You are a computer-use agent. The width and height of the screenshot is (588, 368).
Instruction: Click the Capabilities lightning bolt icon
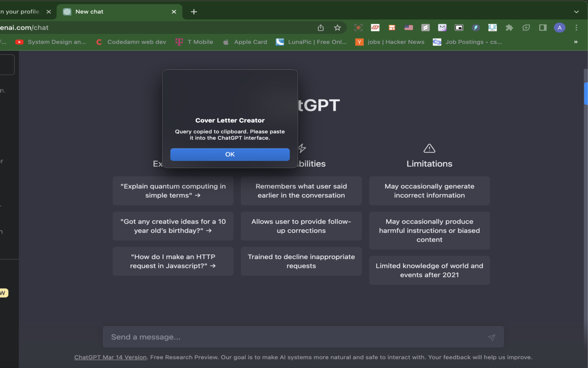(x=302, y=148)
